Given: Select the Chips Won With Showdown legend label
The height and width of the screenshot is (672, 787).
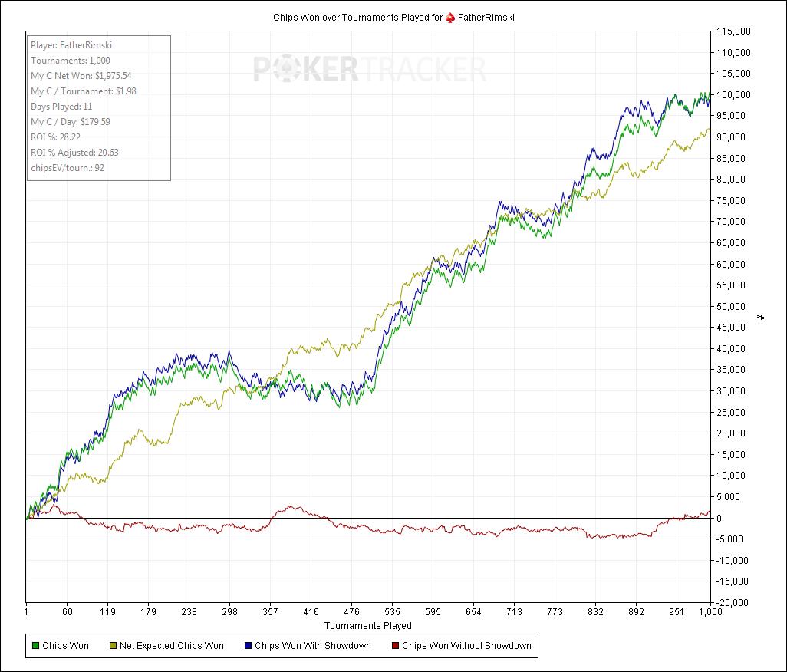Looking at the screenshot, I should pyautogui.click(x=313, y=646).
